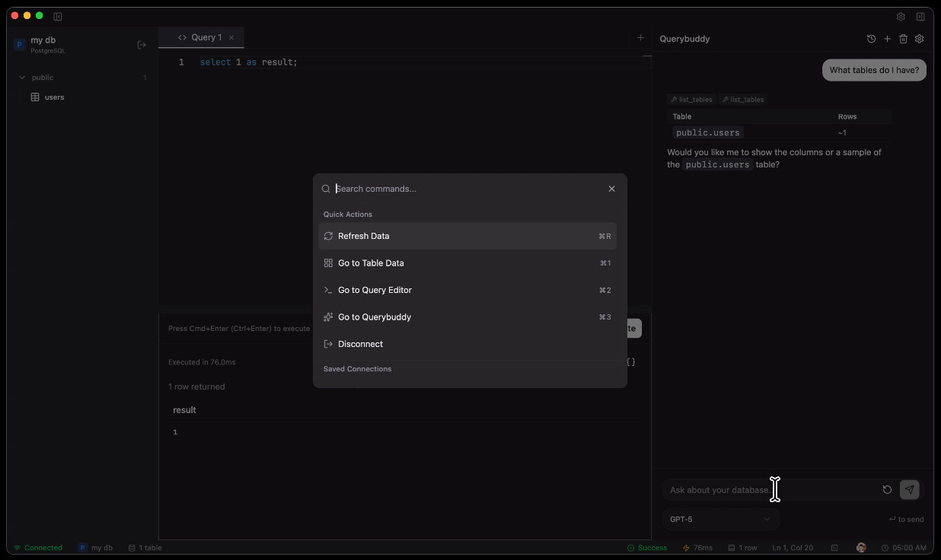Viewport: 941px width, 560px height.
Task: Open Querybuddy settings gear beside trash icon
Action: point(919,39)
